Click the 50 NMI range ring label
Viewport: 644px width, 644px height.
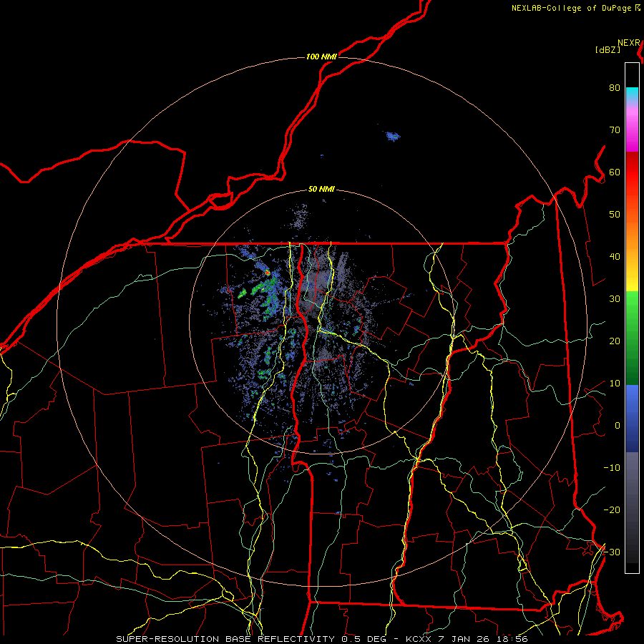[321, 190]
